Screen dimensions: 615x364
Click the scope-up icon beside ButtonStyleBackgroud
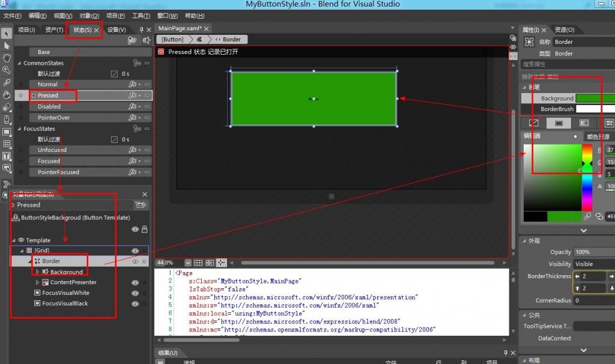pyautogui.click(x=15, y=217)
